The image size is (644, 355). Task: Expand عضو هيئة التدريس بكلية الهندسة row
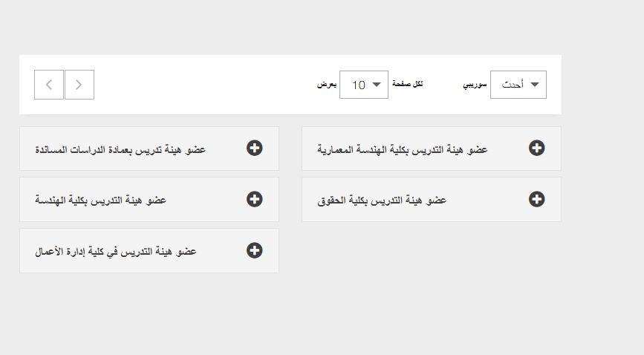pyautogui.click(x=100, y=200)
